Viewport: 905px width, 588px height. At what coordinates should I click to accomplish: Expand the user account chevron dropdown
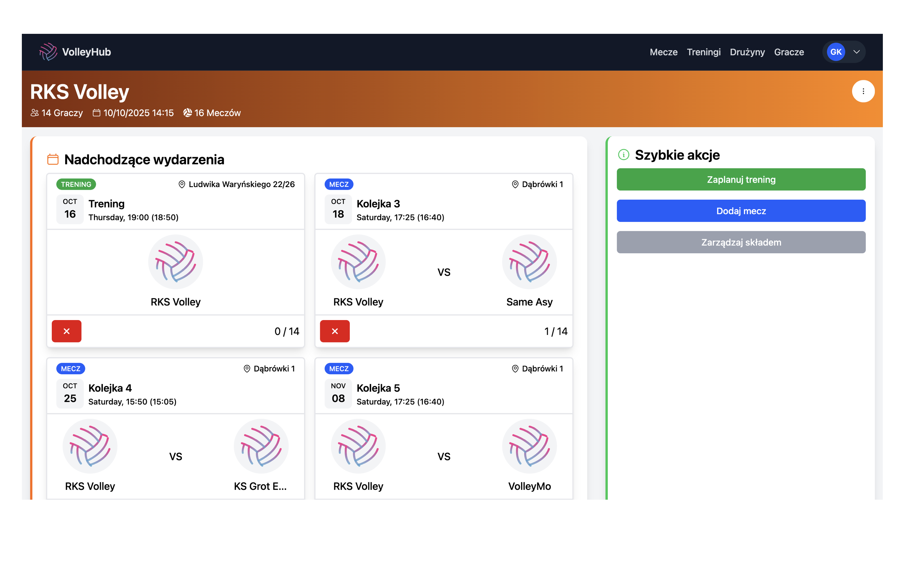pos(856,52)
